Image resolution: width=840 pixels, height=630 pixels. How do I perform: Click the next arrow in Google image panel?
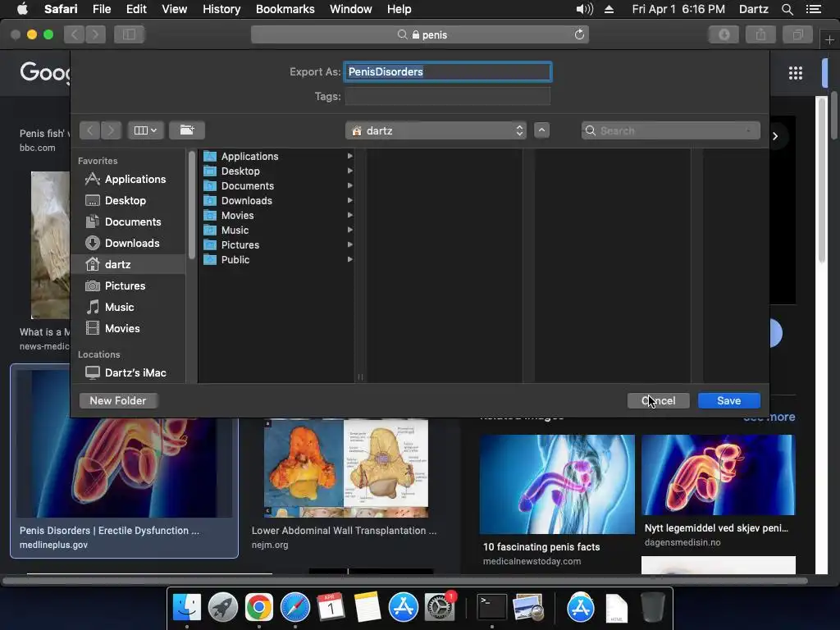coord(775,136)
